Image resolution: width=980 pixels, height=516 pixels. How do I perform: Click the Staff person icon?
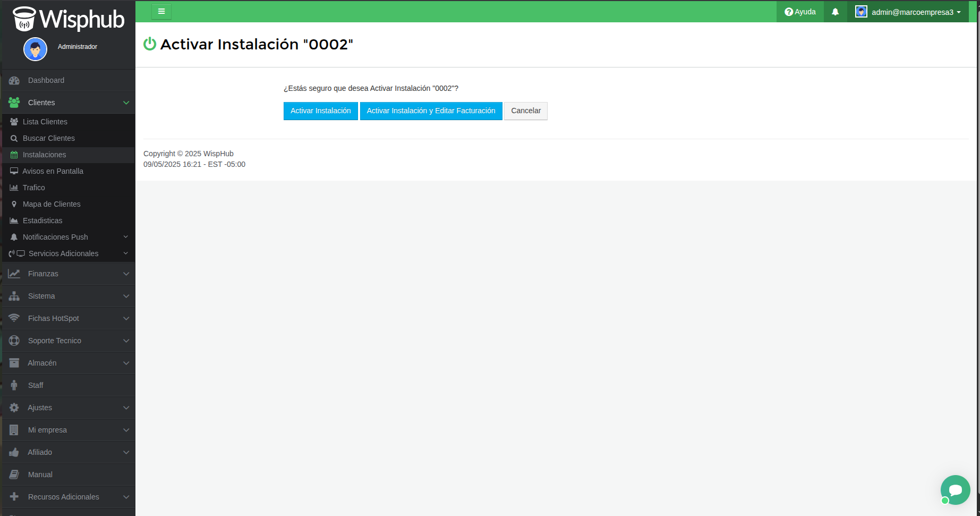click(14, 385)
